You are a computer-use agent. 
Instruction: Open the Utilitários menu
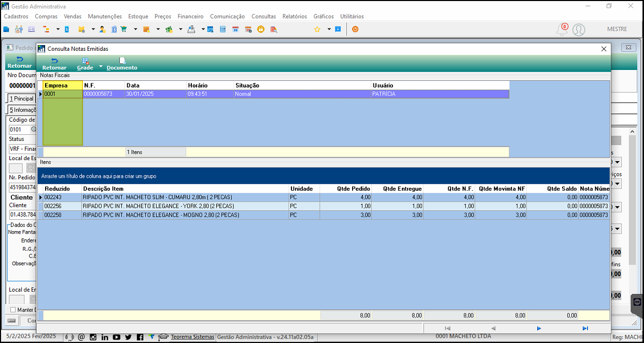pos(352,17)
